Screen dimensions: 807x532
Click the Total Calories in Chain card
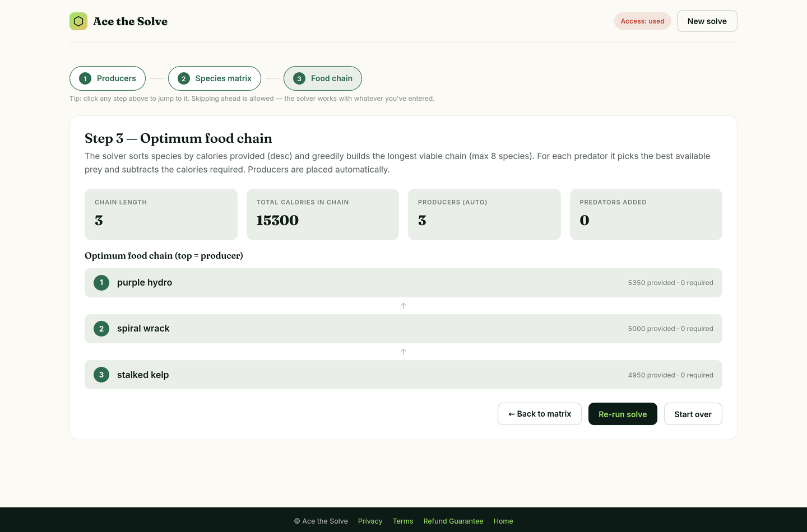click(323, 214)
